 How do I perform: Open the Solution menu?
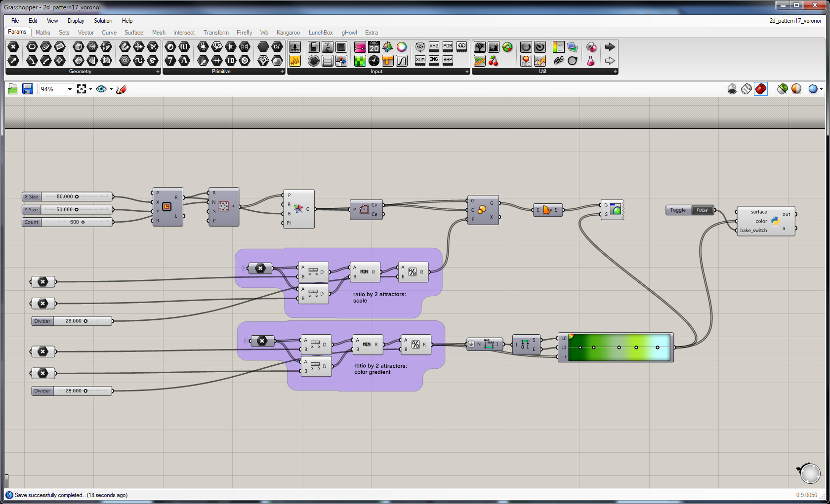103,21
